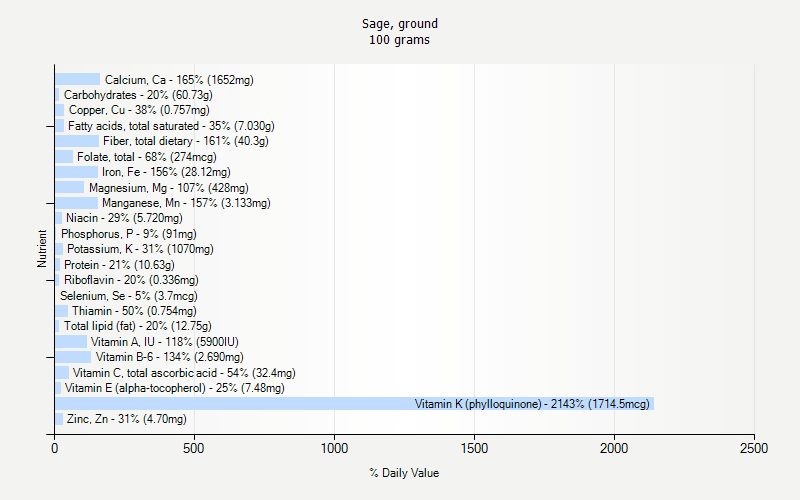Click the 'Magnesium, Mg - 107% (428mg)' label

169,188
